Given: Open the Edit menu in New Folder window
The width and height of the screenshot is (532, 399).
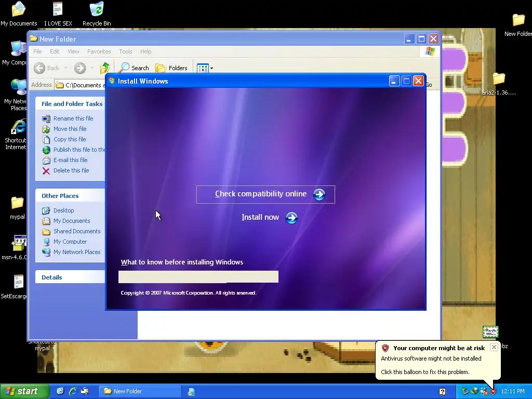Looking at the screenshot, I should [x=54, y=51].
